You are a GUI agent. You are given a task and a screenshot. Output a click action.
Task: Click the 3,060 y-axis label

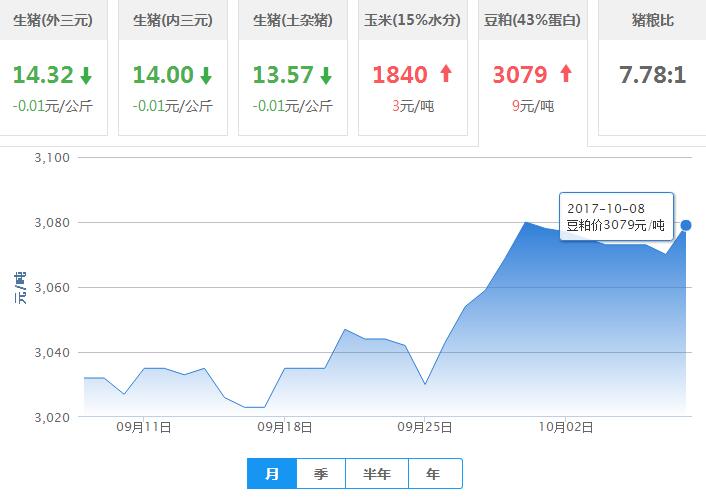pyautogui.click(x=52, y=288)
